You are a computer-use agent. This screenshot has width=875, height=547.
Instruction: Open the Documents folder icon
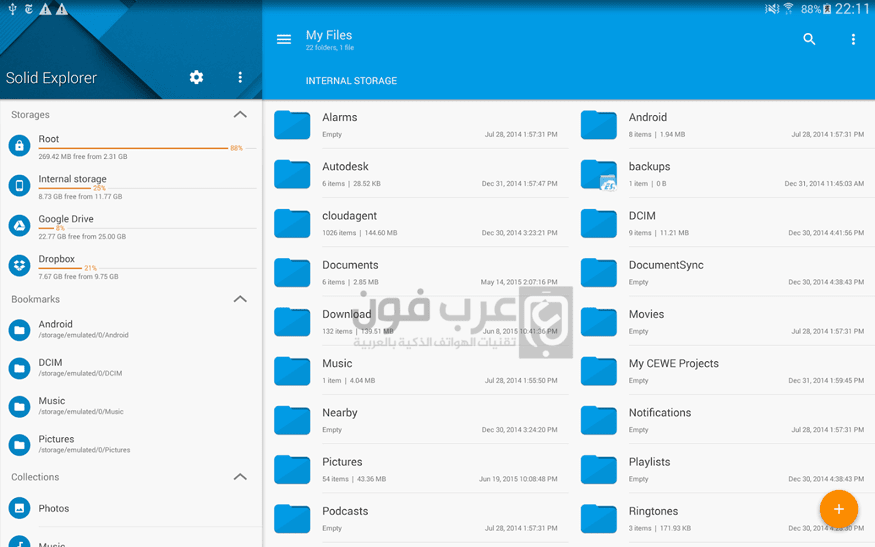pos(292,272)
